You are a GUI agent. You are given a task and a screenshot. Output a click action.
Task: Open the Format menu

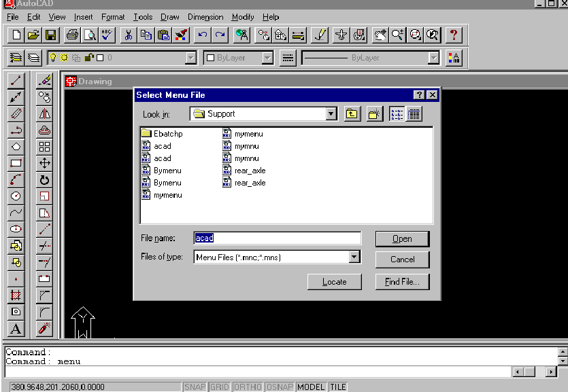click(x=113, y=17)
